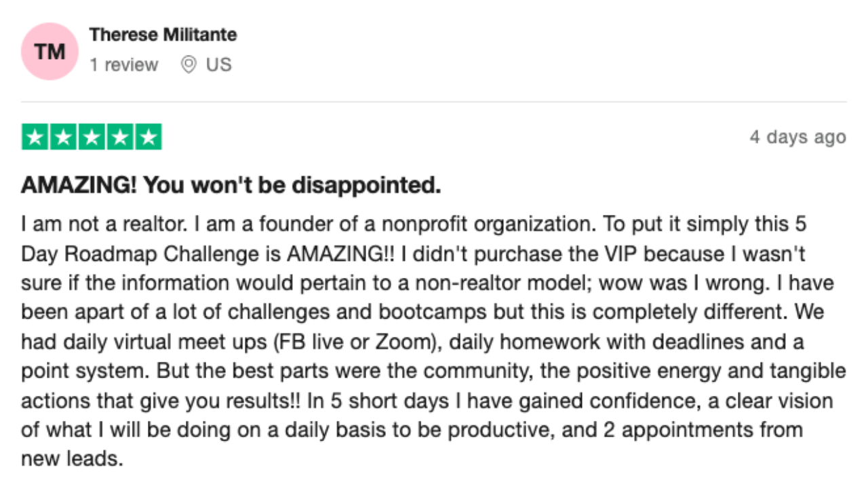868x488 pixels.
Task: Open Therese Militante's profile name
Action: [163, 34]
